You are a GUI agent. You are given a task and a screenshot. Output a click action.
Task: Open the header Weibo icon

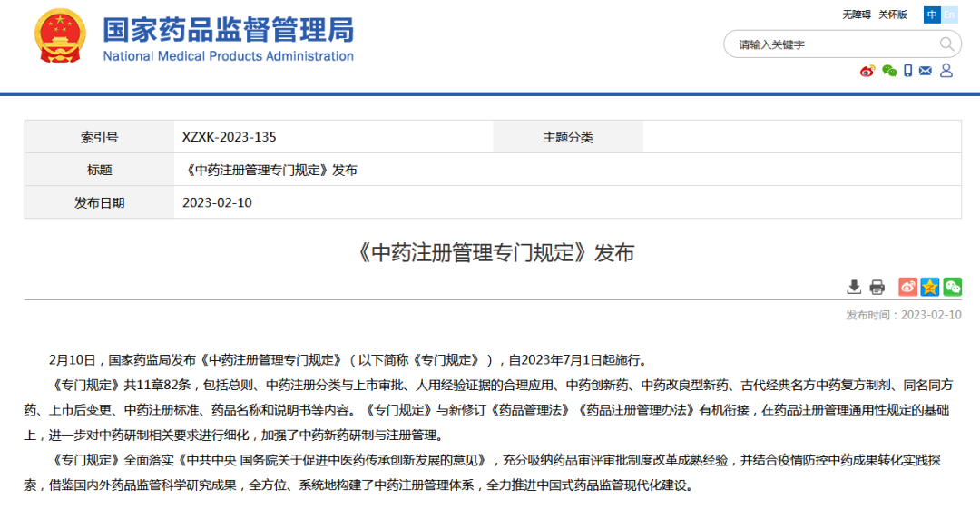click(867, 71)
